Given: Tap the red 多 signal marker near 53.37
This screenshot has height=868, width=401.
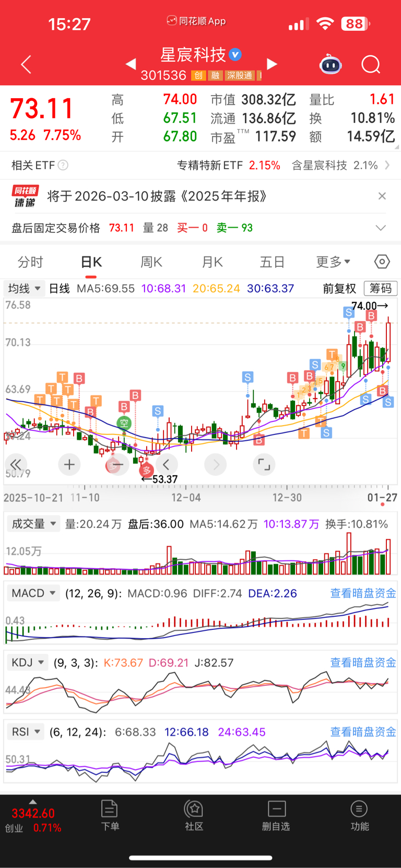Looking at the screenshot, I should [147, 470].
